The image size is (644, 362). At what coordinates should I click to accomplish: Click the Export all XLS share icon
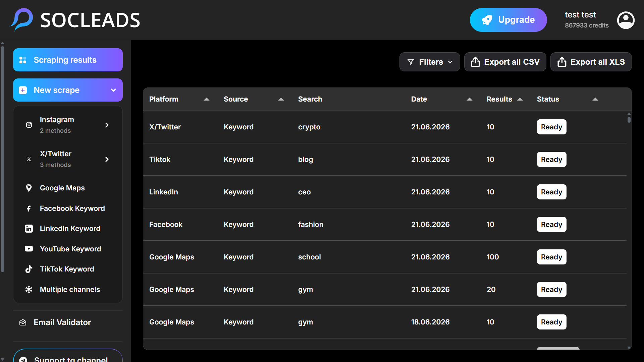[x=562, y=62]
